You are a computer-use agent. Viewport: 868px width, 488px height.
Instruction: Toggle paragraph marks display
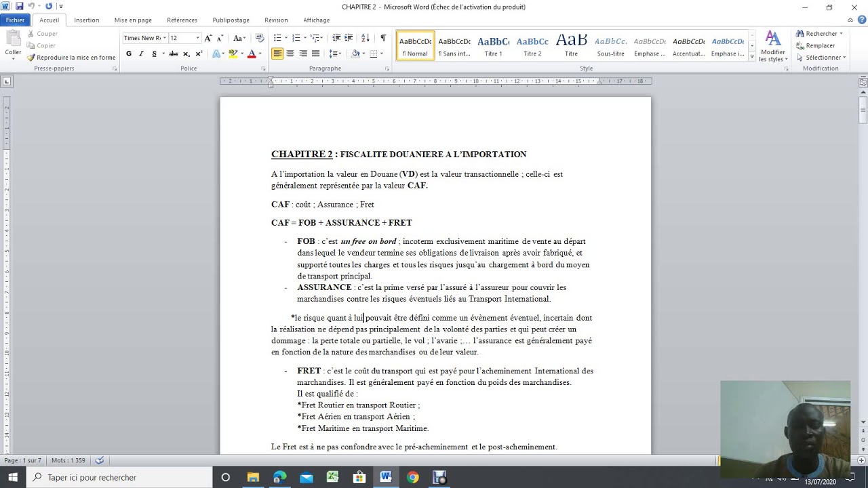383,38
